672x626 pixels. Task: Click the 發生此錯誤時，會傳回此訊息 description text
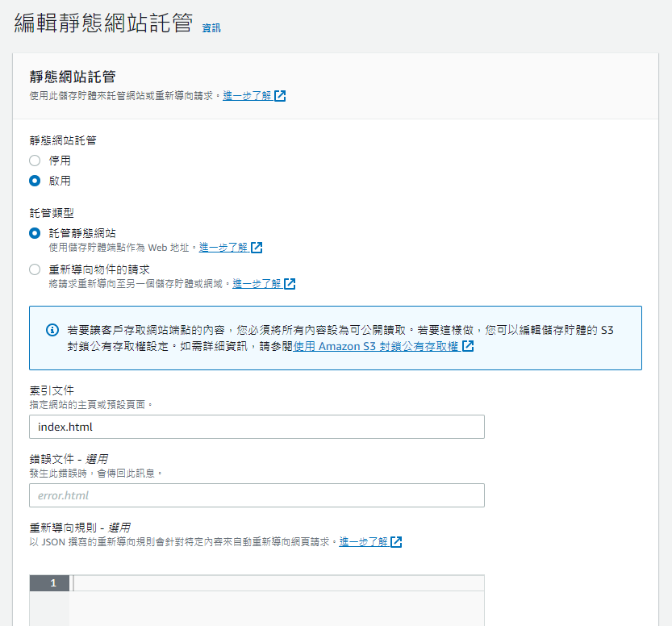(96, 473)
